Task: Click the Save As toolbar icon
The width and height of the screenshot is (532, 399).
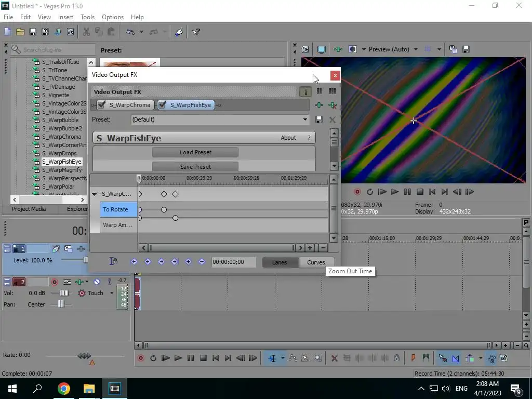Action: pyautogui.click(x=45, y=32)
